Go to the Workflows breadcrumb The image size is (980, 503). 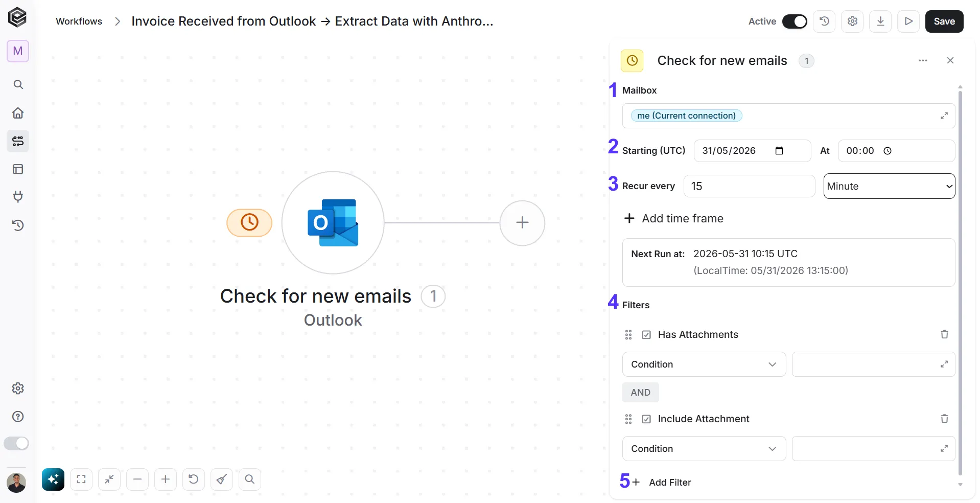point(79,21)
